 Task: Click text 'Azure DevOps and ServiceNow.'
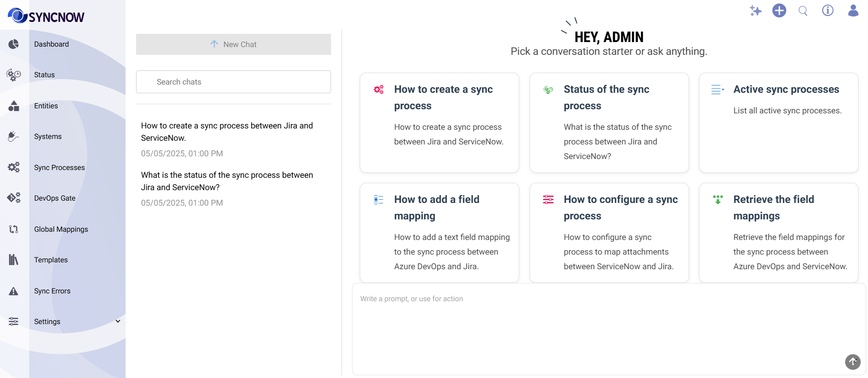point(790,266)
